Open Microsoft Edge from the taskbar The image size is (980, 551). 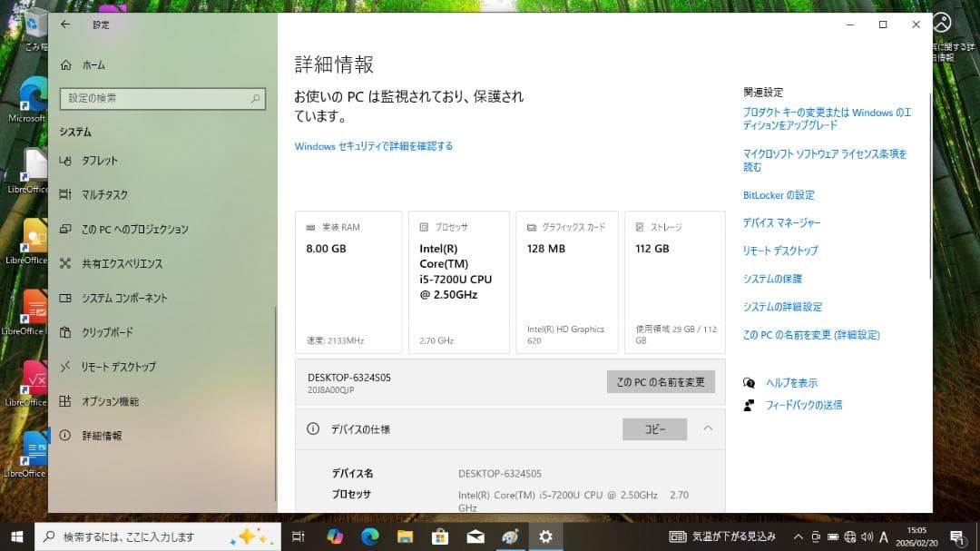[370, 536]
